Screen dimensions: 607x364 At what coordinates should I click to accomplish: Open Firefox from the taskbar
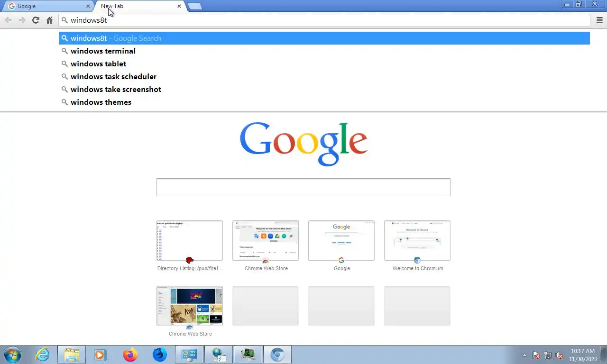(x=130, y=355)
